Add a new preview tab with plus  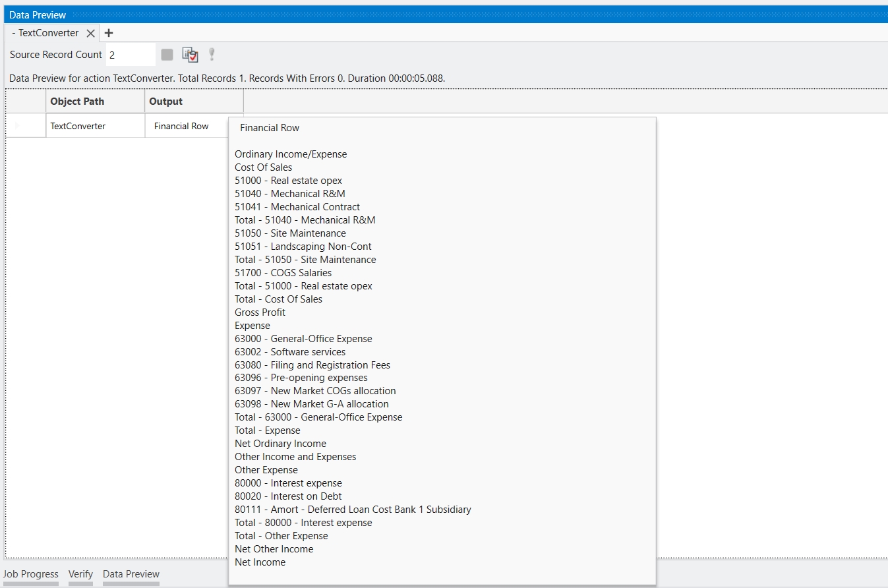pos(109,33)
